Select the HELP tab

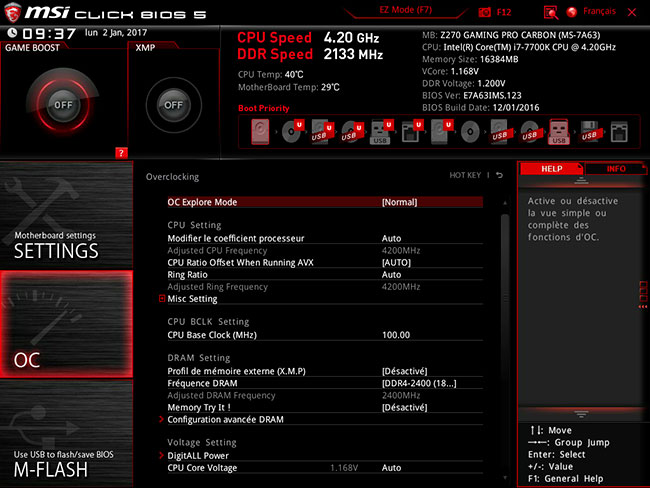pos(552,169)
